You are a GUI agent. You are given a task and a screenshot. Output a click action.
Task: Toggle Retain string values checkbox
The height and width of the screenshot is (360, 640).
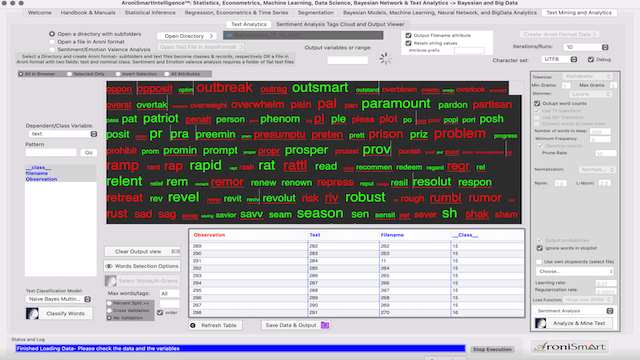[408, 43]
